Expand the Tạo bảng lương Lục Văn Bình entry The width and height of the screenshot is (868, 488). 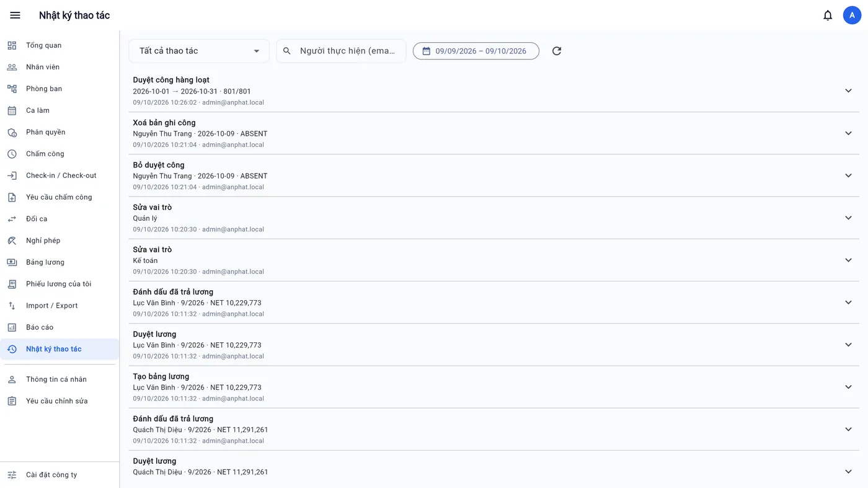pos(848,387)
